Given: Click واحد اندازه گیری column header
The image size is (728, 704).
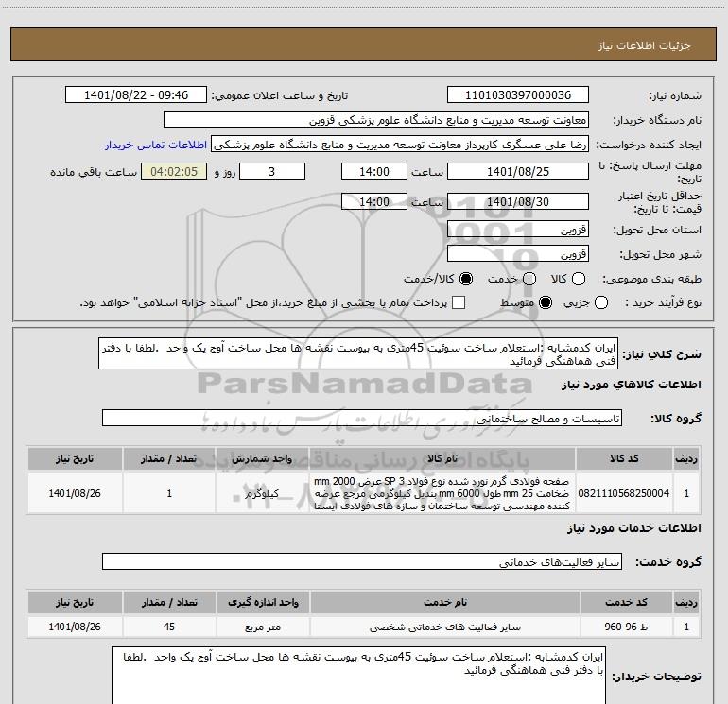Looking at the screenshot, I should [263, 602].
